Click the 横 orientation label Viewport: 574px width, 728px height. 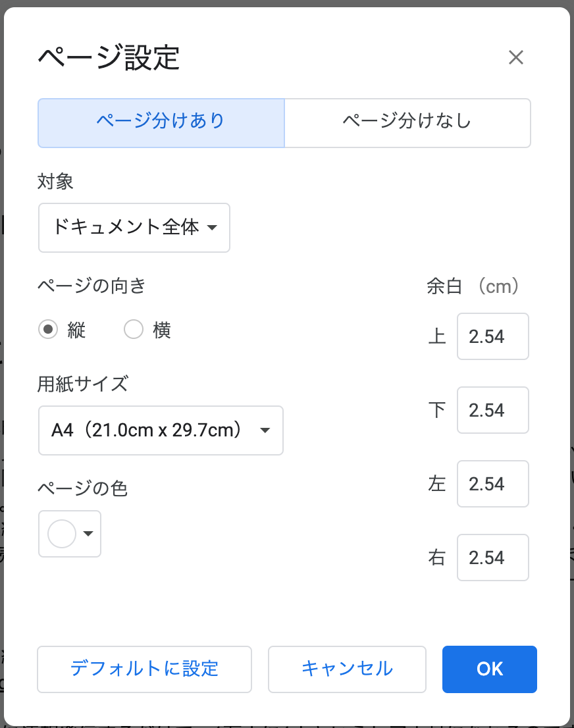162,330
